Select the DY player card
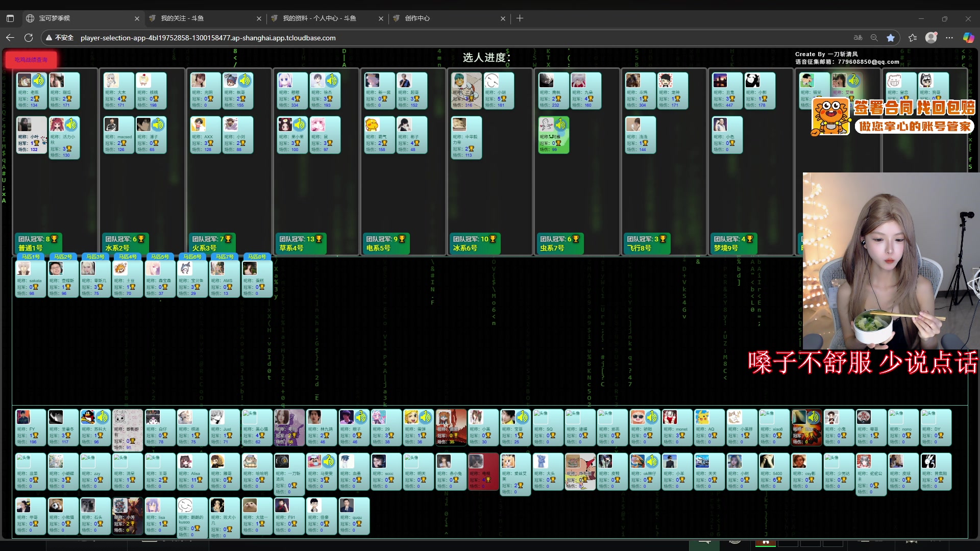 (936, 427)
